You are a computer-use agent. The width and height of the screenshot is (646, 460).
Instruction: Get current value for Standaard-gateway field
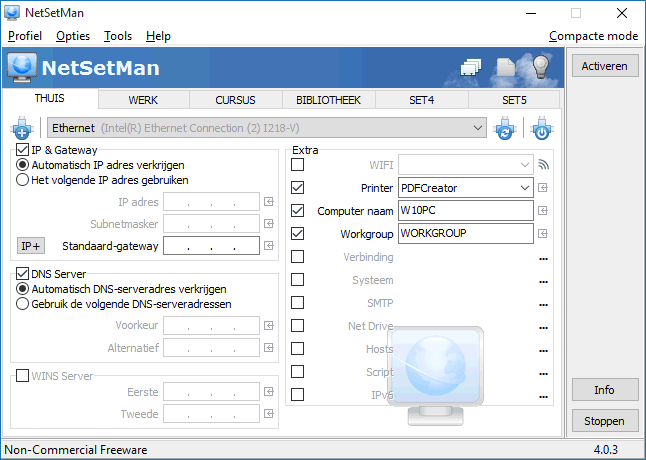tap(269, 246)
